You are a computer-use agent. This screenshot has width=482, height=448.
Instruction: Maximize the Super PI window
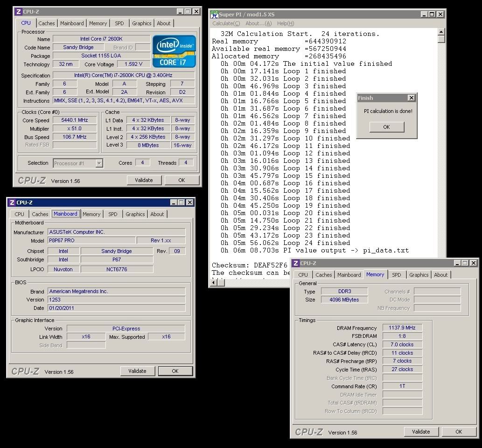[432, 14]
